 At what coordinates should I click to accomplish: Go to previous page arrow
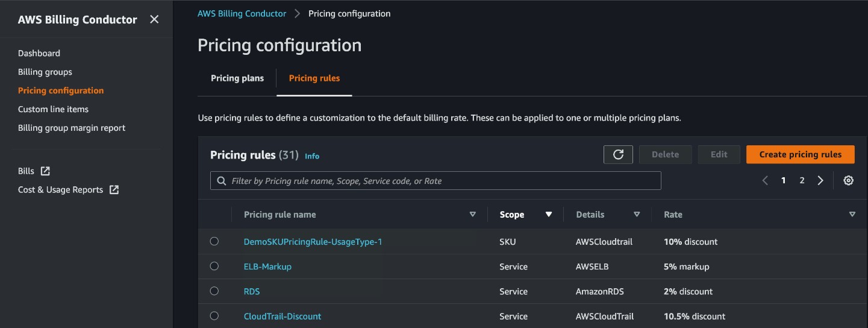point(765,180)
